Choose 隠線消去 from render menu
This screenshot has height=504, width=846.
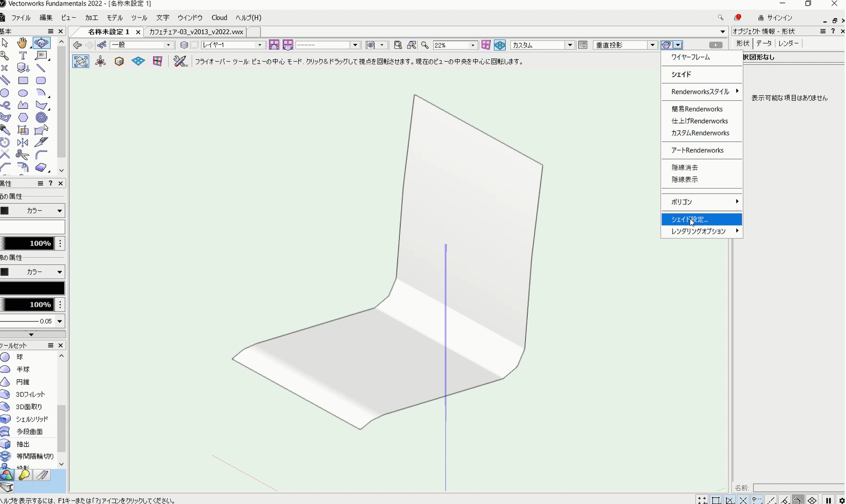[x=702, y=168]
